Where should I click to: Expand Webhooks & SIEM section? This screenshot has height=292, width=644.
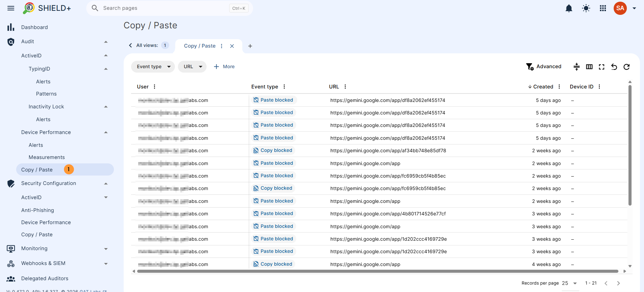click(106, 264)
